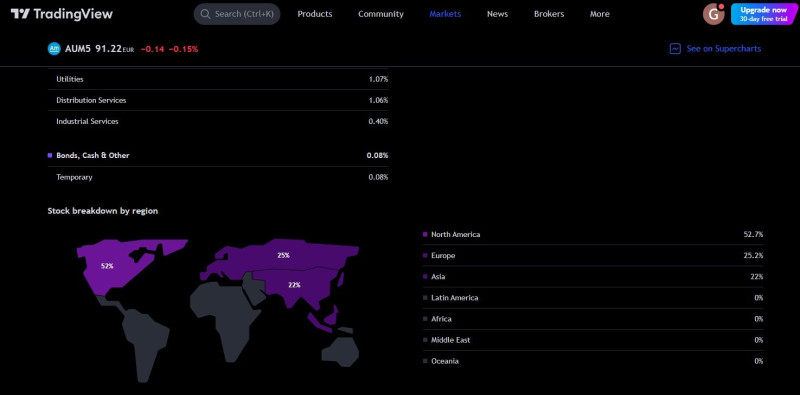
Task: Click the TradingView logo
Action: 62,14
